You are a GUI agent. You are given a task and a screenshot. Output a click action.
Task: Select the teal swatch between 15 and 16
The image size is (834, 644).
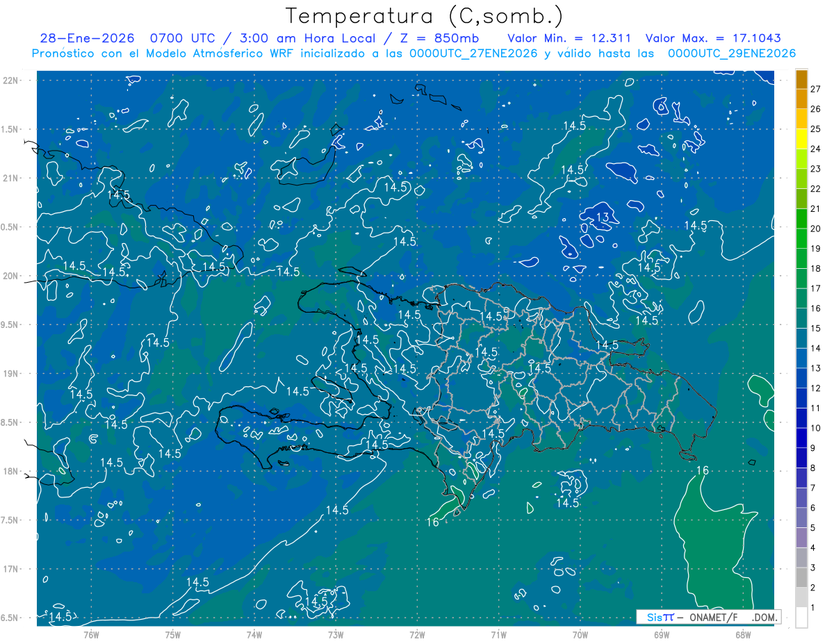[801, 318]
